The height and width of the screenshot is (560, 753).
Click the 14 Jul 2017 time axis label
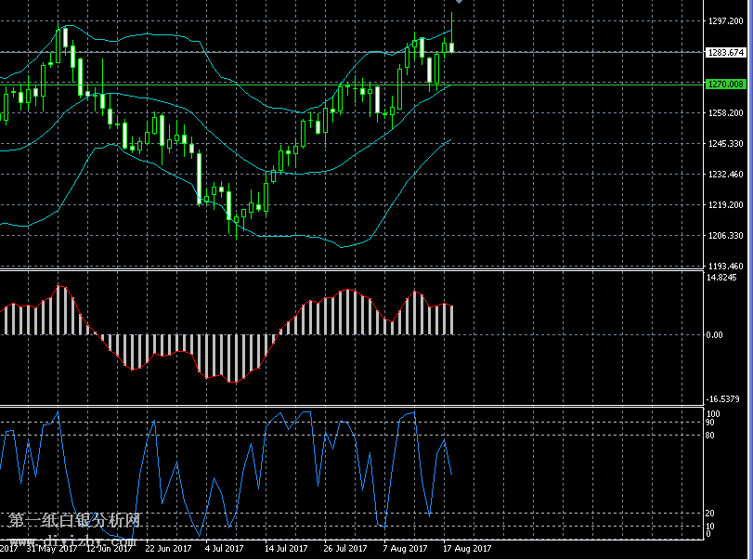tap(285, 548)
